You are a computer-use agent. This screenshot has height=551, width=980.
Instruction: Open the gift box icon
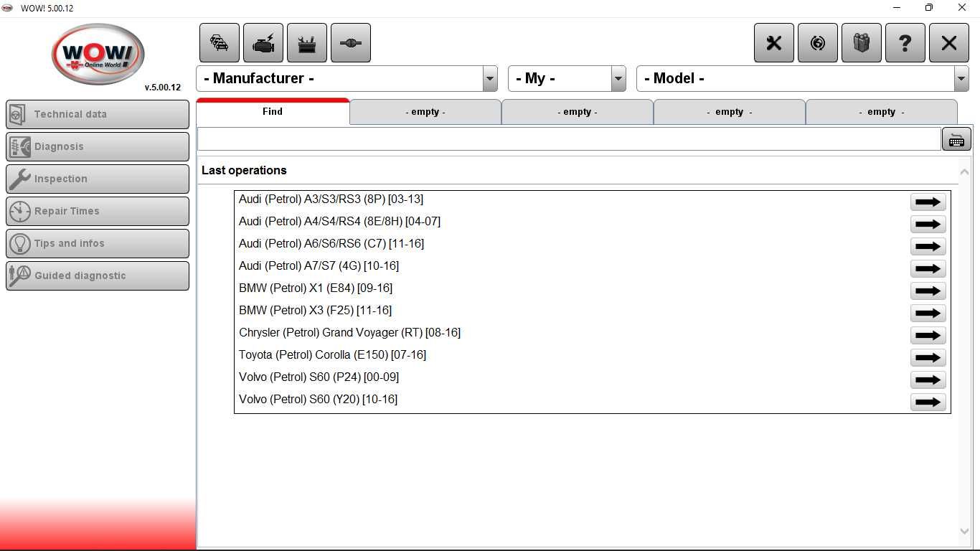tap(862, 43)
